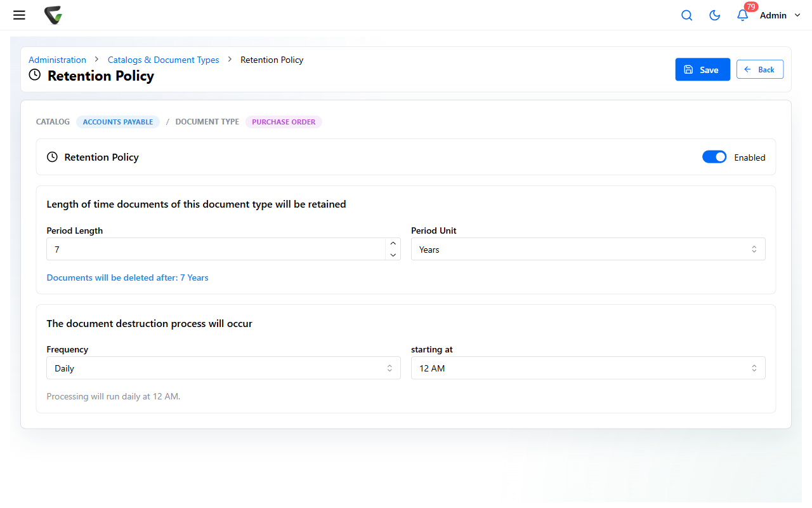Open the hamburger navigation menu
Image resolution: width=812 pixels, height=508 pixels.
coord(19,15)
